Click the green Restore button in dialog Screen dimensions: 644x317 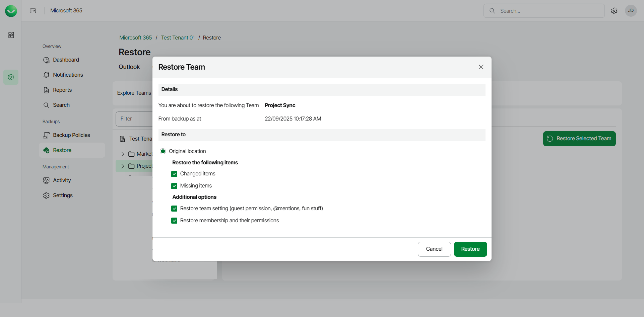pyautogui.click(x=470, y=249)
